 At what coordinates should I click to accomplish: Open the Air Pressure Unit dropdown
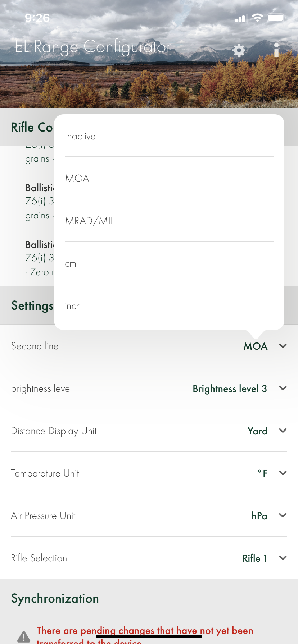click(x=283, y=516)
